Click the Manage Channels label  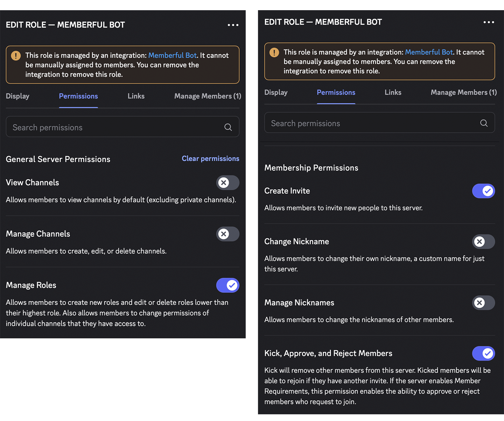coord(38,234)
